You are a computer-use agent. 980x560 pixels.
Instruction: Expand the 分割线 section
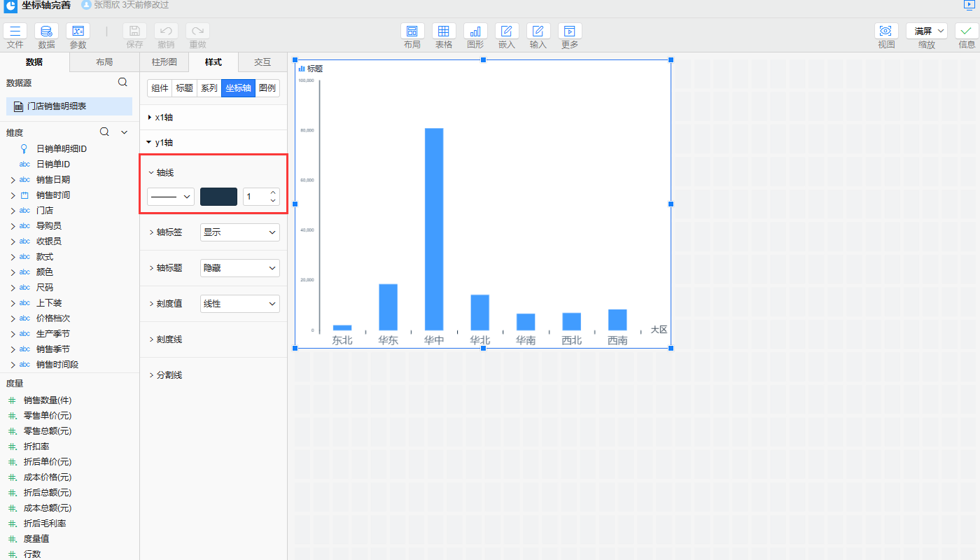pos(151,375)
